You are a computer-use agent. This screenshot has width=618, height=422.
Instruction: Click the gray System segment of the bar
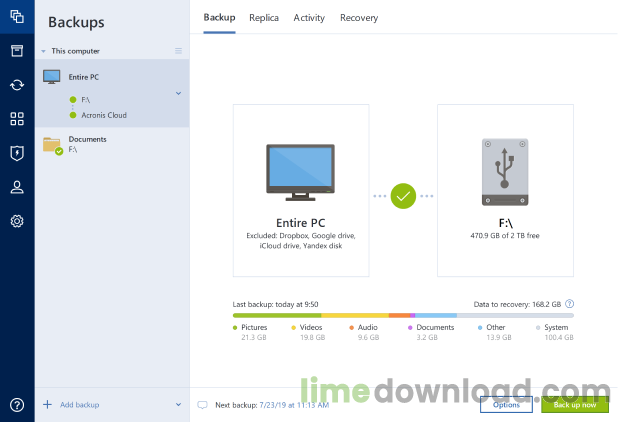515,315
